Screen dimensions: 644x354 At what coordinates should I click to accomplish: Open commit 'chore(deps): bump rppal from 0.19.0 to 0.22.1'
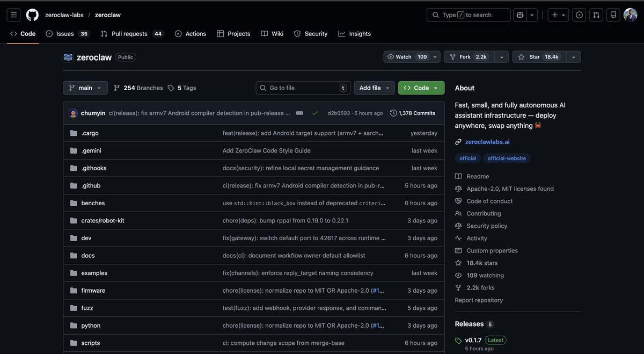click(x=286, y=221)
